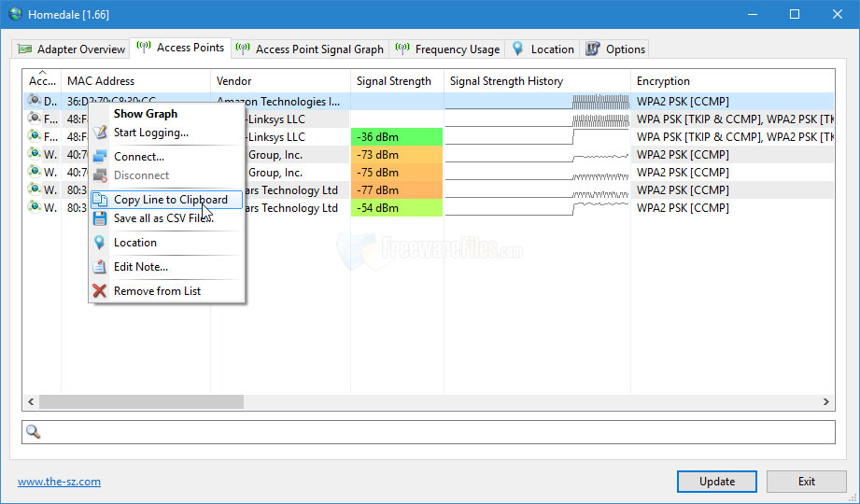Click the Signal Strength History column header

(x=537, y=80)
